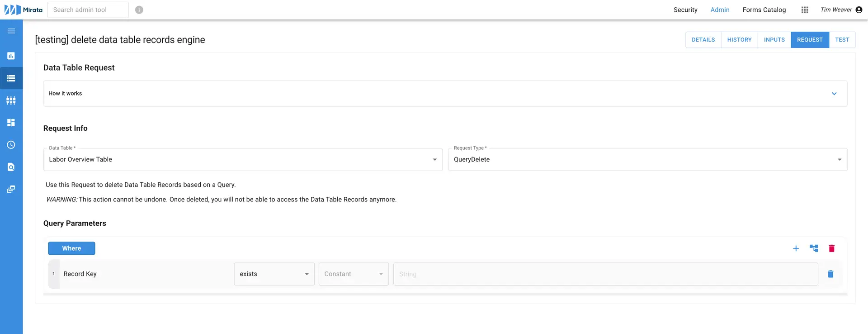Switch to the INPUTS tab
The image size is (868, 334).
774,40
